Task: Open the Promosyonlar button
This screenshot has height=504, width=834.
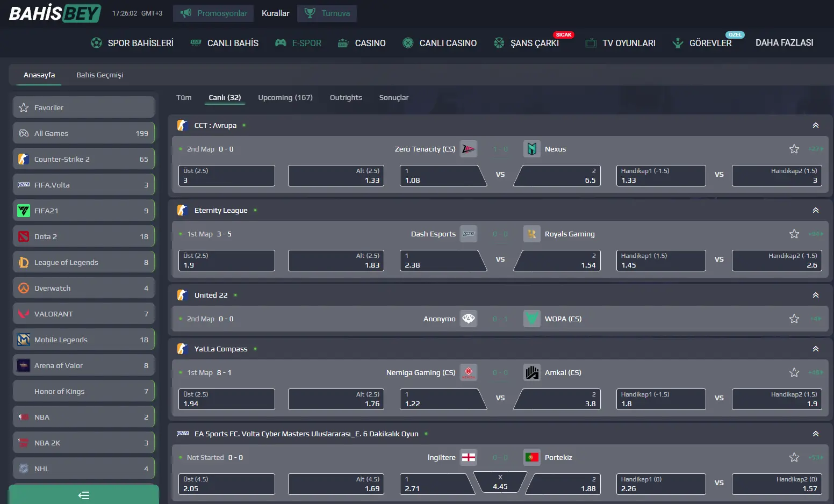Action: [x=213, y=13]
